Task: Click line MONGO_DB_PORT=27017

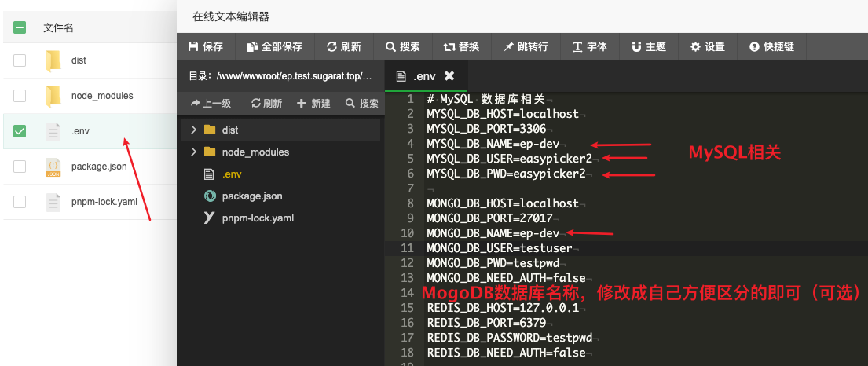Action: coord(490,218)
